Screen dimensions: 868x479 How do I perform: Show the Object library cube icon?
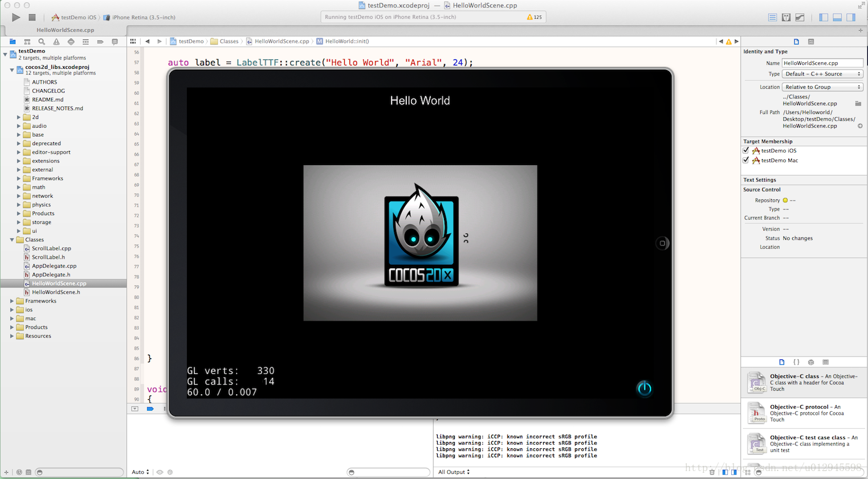(x=811, y=362)
